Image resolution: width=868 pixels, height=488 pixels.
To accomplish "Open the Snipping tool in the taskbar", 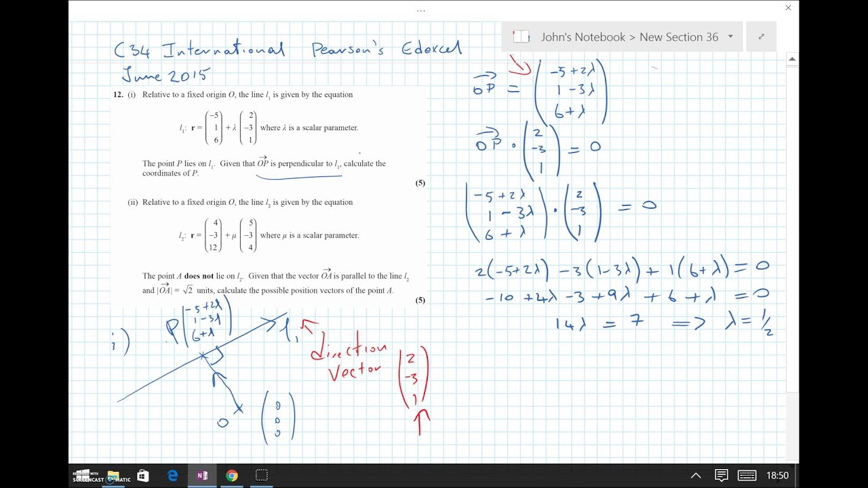I will point(262,476).
